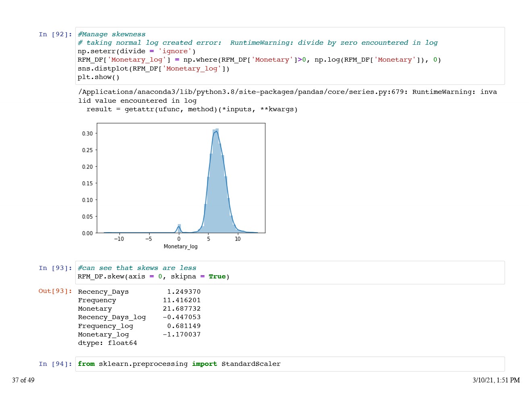Viewport: 532px width, 411px height.
Task: Click the Frequency_log output row
Action: click(x=139, y=326)
